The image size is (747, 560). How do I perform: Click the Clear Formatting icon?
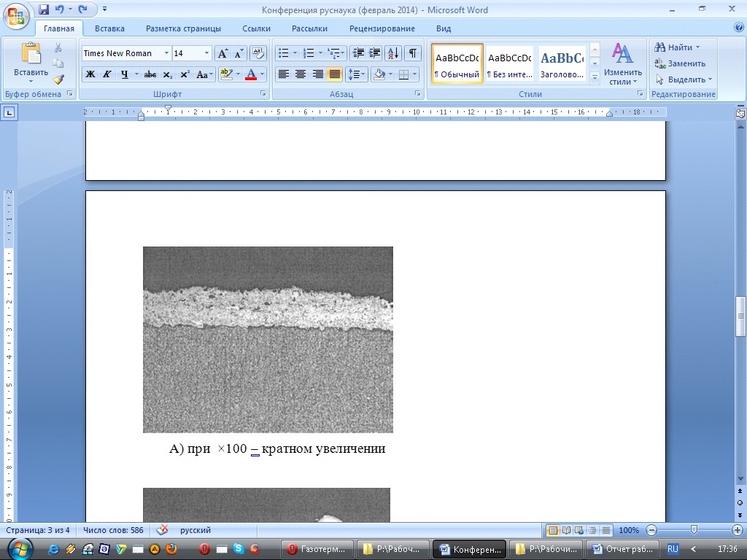(258, 52)
